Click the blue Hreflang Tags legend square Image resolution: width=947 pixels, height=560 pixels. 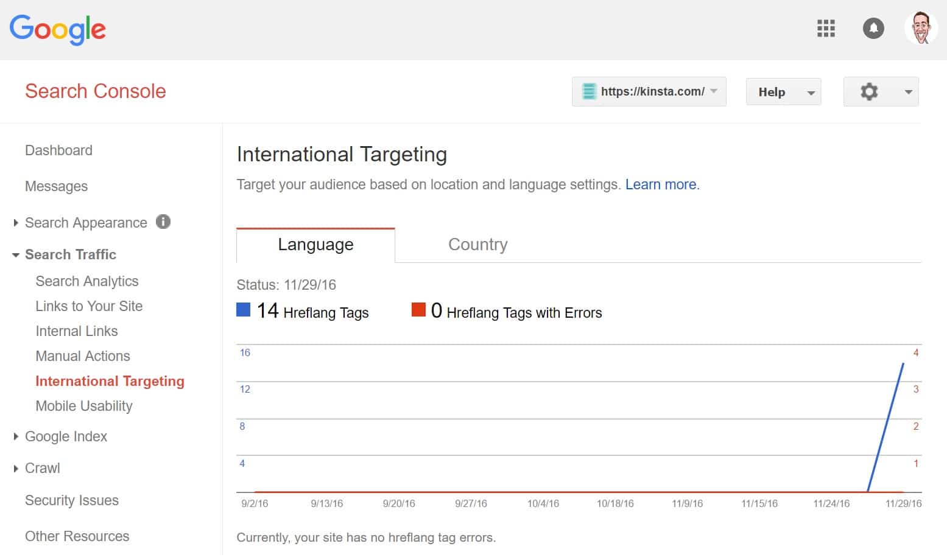(x=242, y=309)
